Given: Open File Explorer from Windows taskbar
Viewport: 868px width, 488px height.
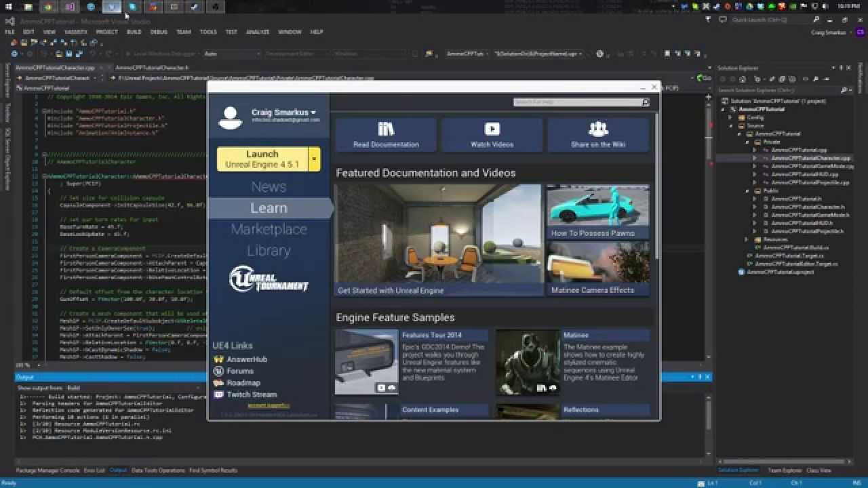Looking at the screenshot, I should coord(28,7).
